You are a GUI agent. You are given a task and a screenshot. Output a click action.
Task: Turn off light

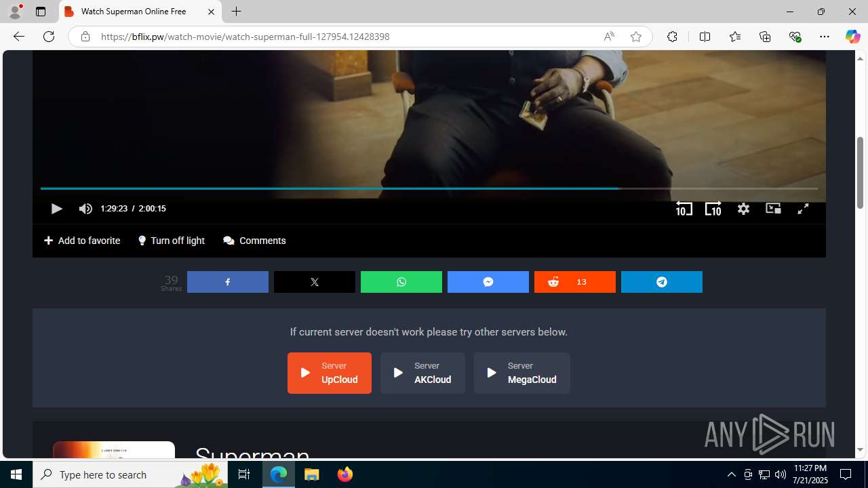click(x=172, y=241)
